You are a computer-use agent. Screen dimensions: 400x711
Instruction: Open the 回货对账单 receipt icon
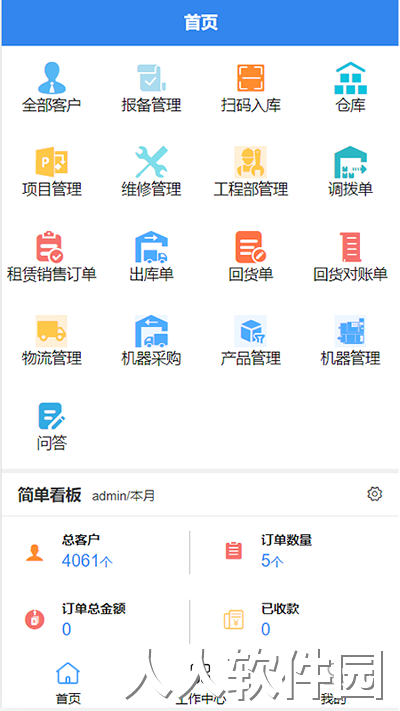351,247
